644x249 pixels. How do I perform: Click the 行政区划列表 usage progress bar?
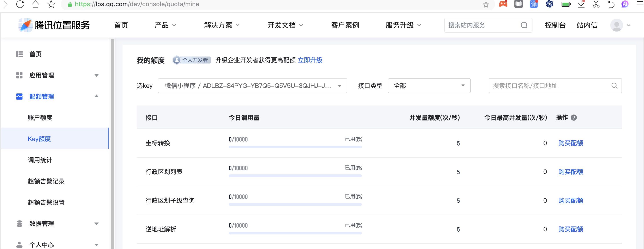295,176
